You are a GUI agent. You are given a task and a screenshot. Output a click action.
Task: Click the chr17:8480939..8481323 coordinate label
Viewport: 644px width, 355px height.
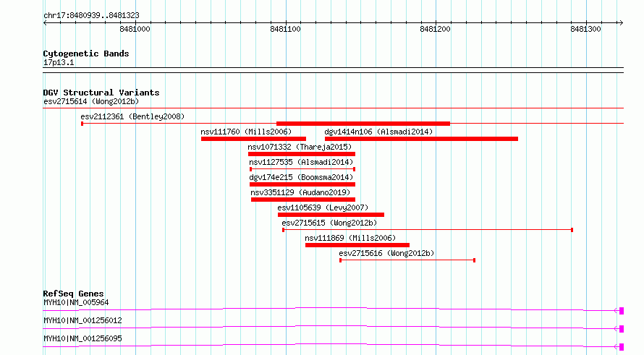point(91,16)
